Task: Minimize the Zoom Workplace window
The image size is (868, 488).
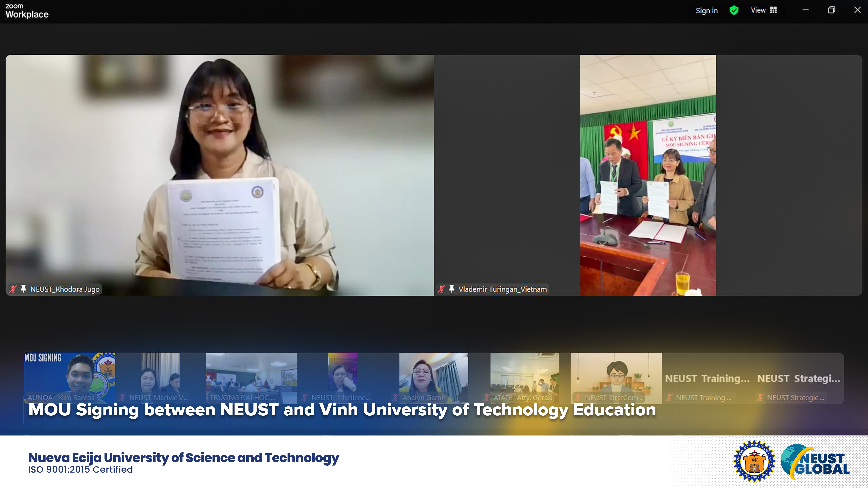Action: [x=805, y=10]
